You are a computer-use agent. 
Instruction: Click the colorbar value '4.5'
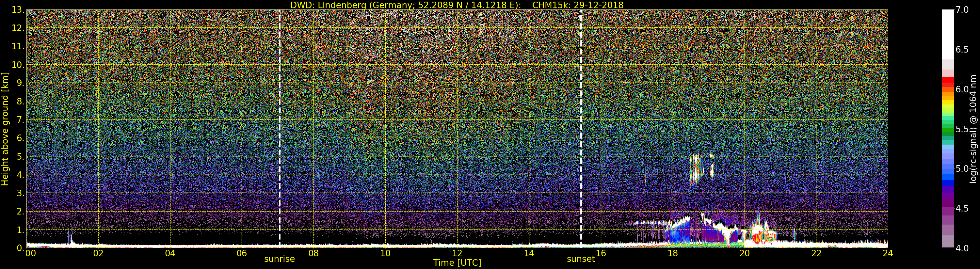pyautogui.click(x=962, y=209)
